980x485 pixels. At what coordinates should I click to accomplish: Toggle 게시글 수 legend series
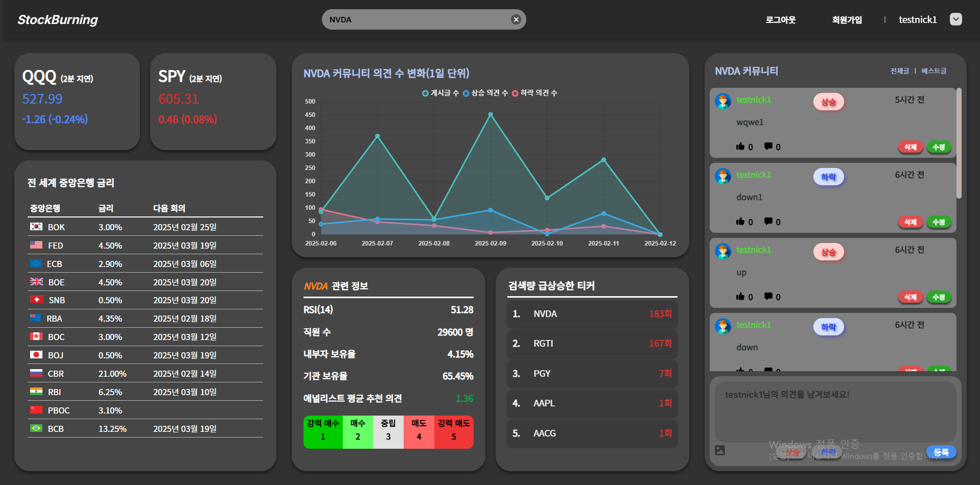(x=440, y=93)
